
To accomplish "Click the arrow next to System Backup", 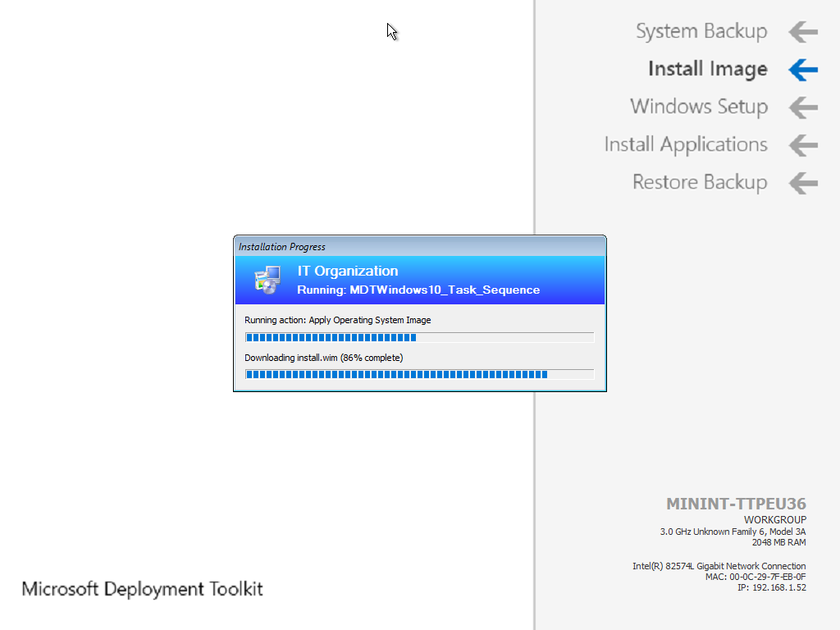I will pyautogui.click(x=803, y=32).
